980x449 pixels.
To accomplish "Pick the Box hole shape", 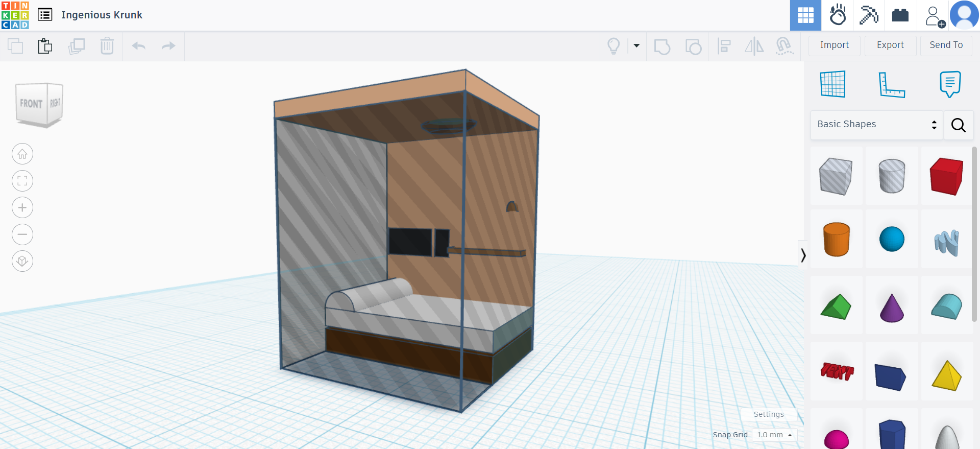I will point(836,176).
